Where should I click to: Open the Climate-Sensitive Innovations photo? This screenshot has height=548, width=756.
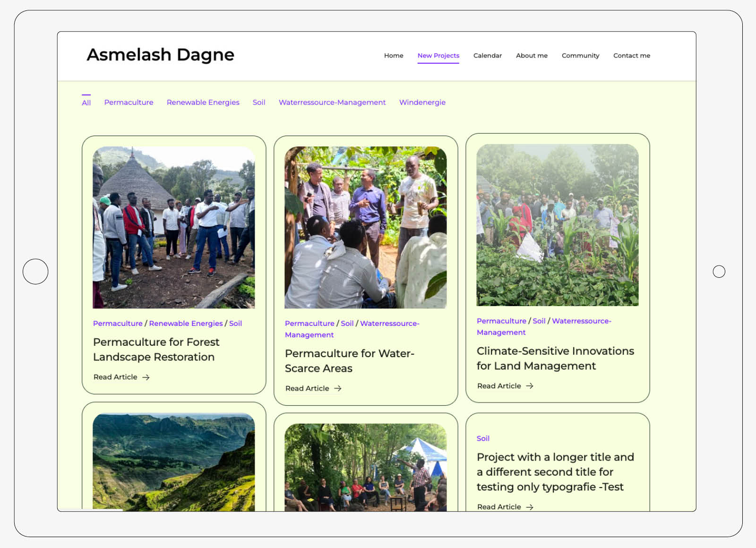558,225
